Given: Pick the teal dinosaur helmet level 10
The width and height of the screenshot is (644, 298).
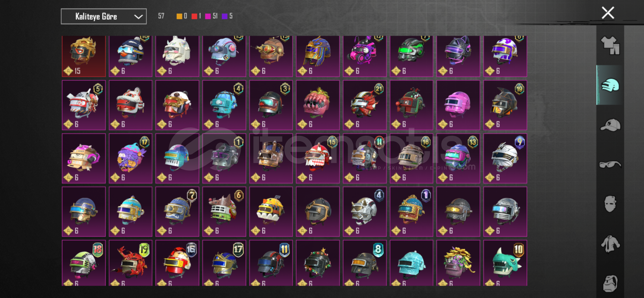Looking at the screenshot, I should (505, 263).
